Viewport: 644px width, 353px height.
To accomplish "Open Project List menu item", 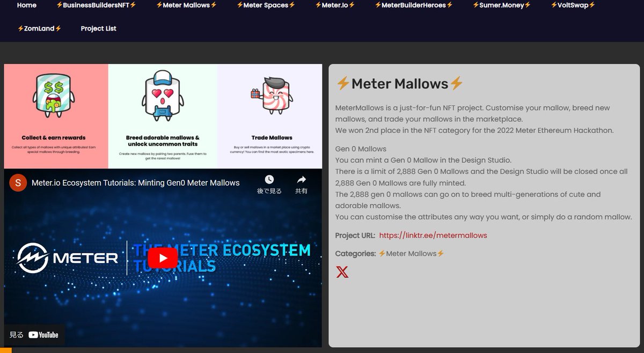I will tap(99, 28).
